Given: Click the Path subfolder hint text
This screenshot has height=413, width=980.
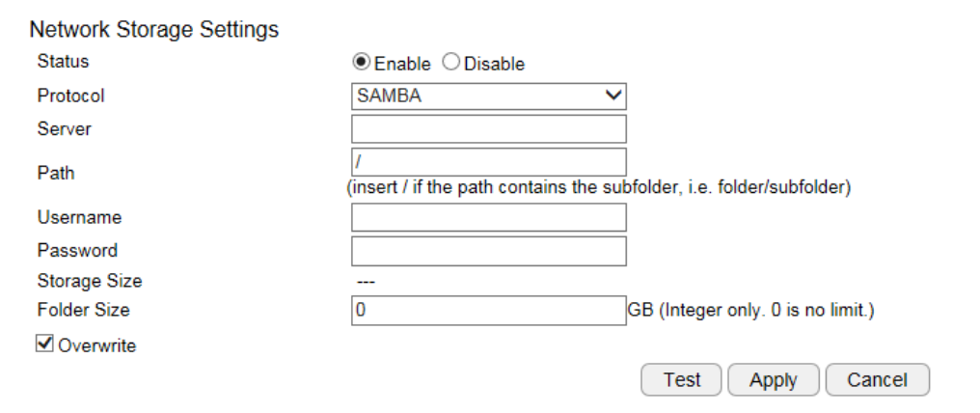Looking at the screenshot, I should point(598,187).
